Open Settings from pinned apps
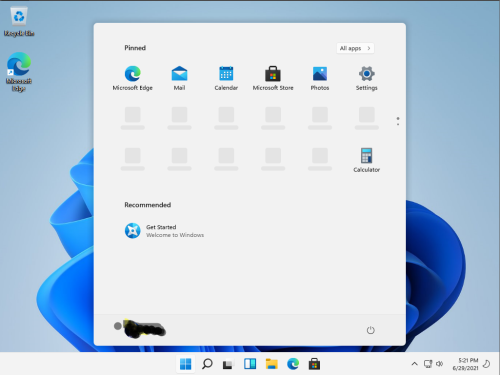The width and height of the screenshot is (500, 375). tap(367, 78)
